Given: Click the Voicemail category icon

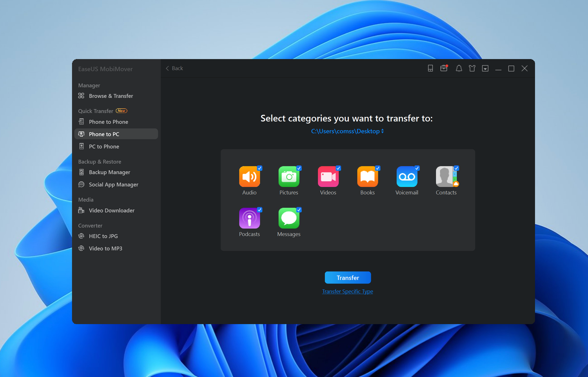Looking at the screenshot, I should [x=407, y=177].
